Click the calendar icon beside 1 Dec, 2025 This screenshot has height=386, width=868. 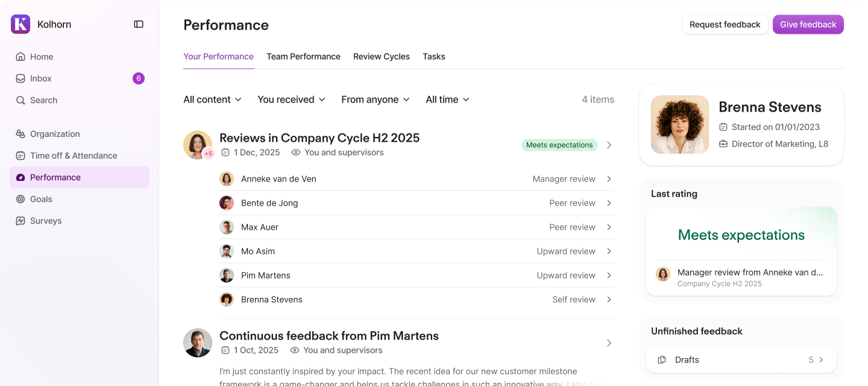(x=225, y=153)
